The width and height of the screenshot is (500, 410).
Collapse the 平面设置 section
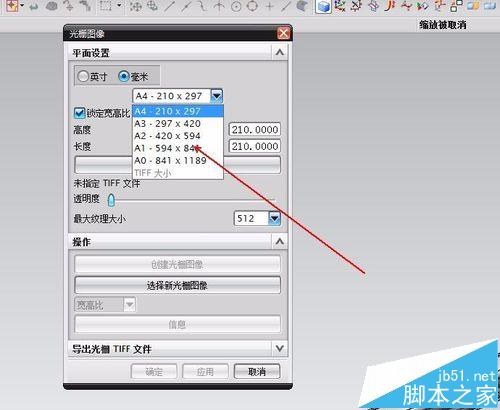280,52
